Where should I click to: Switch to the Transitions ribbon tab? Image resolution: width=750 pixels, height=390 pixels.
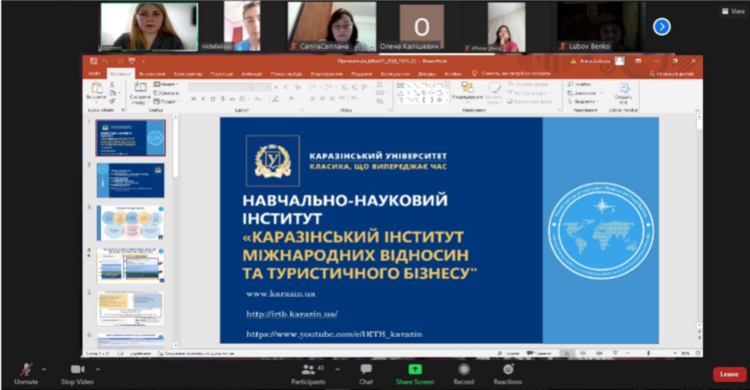pyautogui.click(x=221, y=74)
